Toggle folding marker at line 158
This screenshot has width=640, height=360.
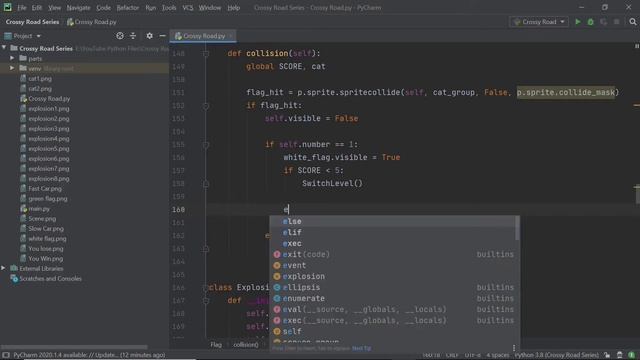206,184
